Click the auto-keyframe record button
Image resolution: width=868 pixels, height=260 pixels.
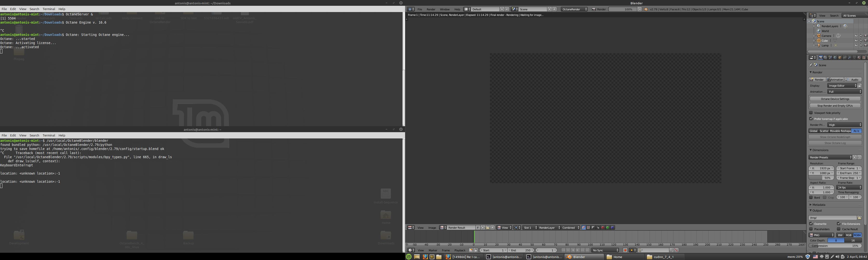tap(625, 250)
